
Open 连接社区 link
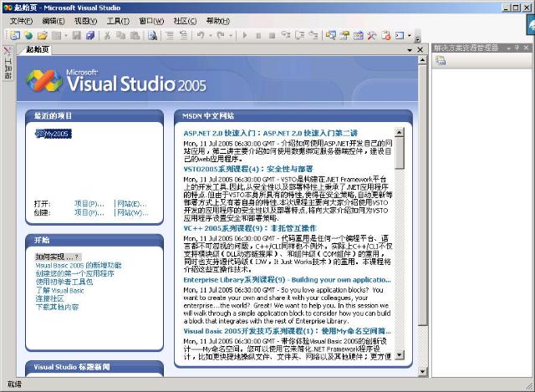(x=50, y=298)
